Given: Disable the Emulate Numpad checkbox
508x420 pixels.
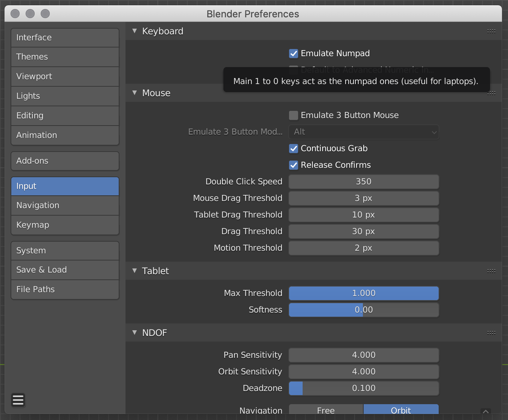Looking at the screenshot, I should 294,54.
